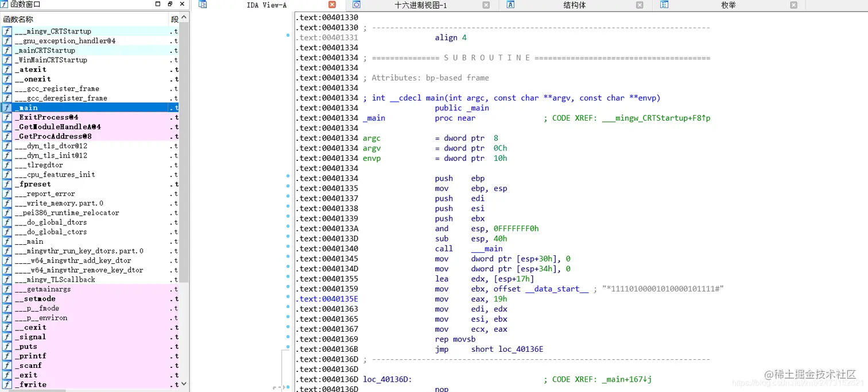Viewport: 868px width, 392px height.
Task: Click the structures tab icon
Action: pos(510,5)
